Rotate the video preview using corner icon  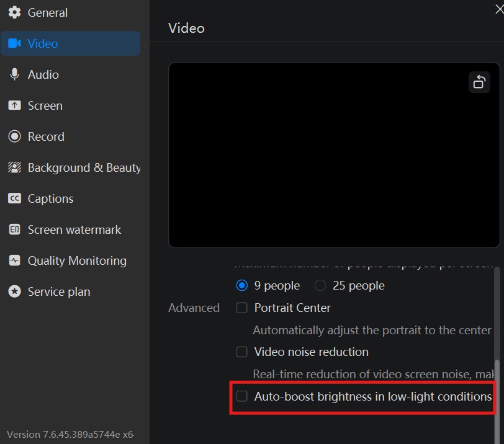(x=479, y=82)
